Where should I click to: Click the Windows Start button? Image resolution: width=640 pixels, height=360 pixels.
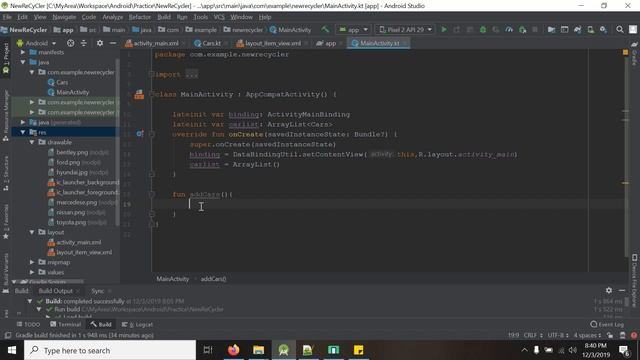(x=12, y=350)
